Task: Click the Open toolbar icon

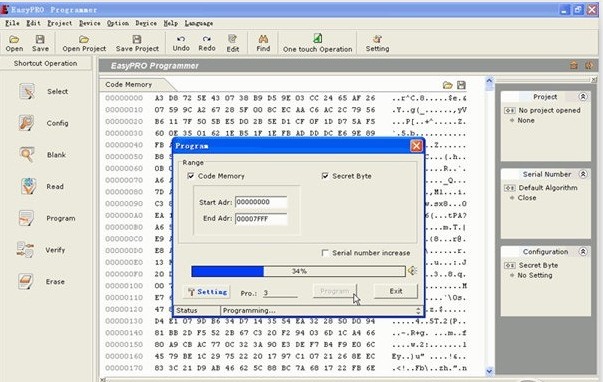Action: point(14,39)
